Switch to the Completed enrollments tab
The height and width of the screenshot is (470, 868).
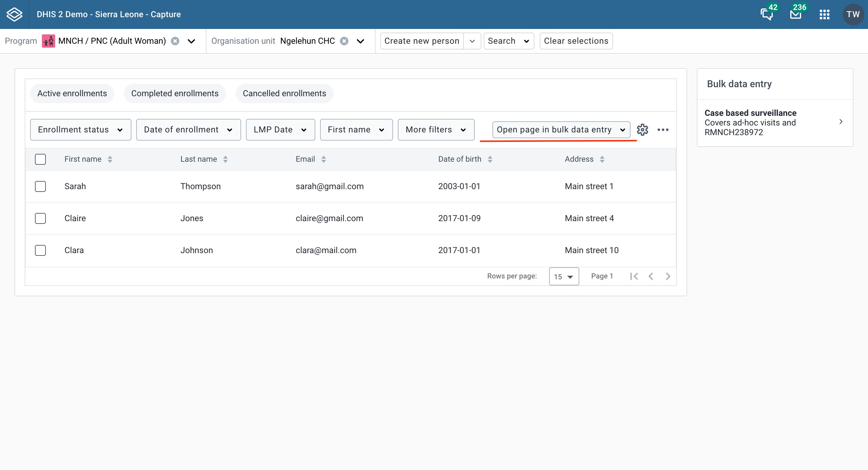coord(175,94)
